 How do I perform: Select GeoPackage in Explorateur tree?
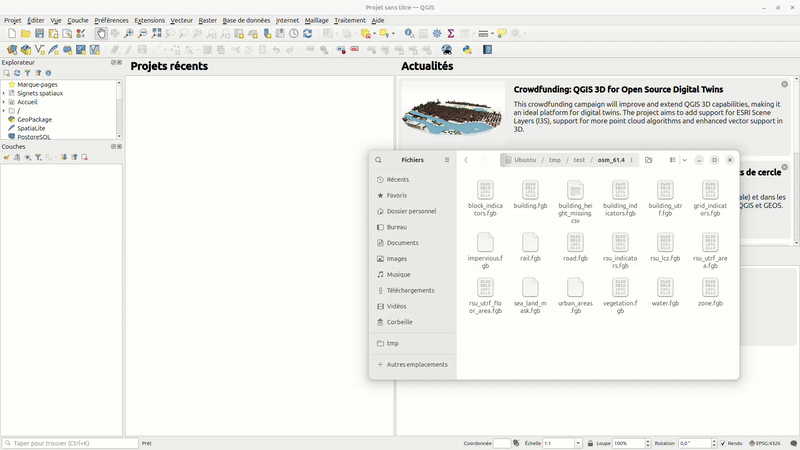pyautogui.click(x=34, y=119)
